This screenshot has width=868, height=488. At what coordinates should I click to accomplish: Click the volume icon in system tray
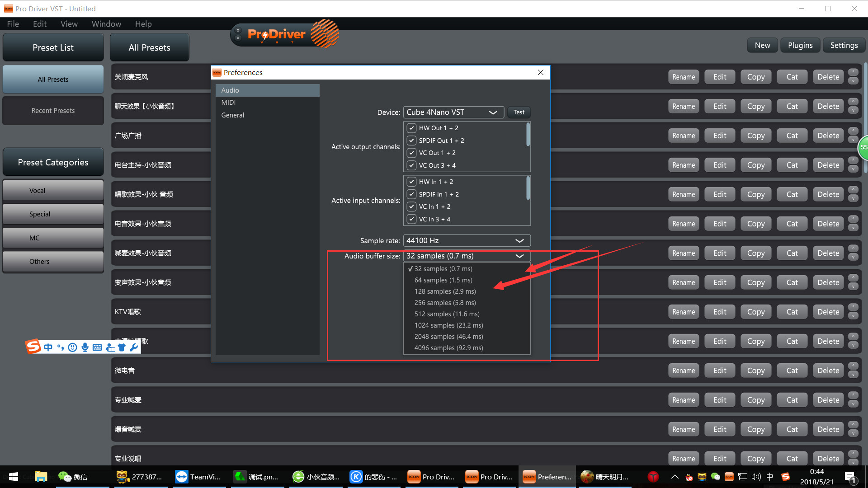click(756, 477)
